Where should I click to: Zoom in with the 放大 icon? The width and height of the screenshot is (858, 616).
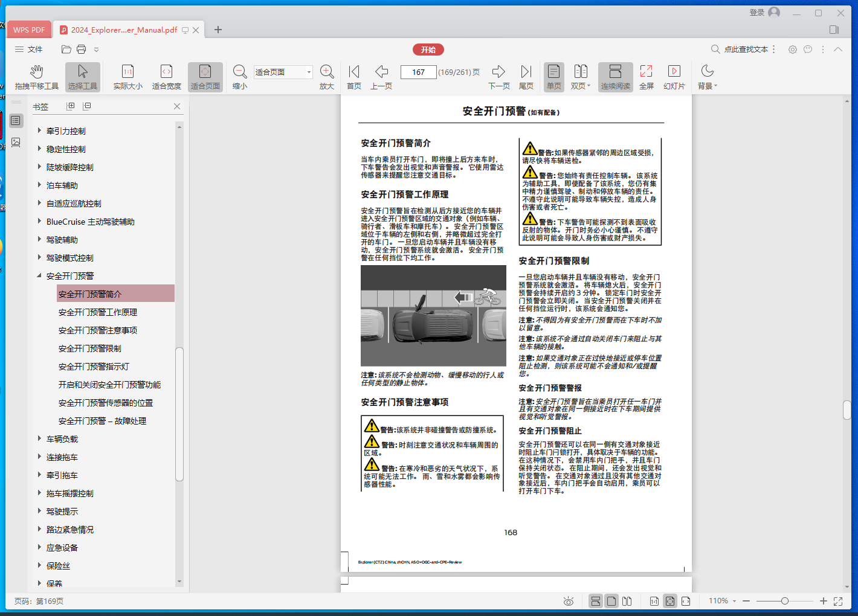[327, 77]
